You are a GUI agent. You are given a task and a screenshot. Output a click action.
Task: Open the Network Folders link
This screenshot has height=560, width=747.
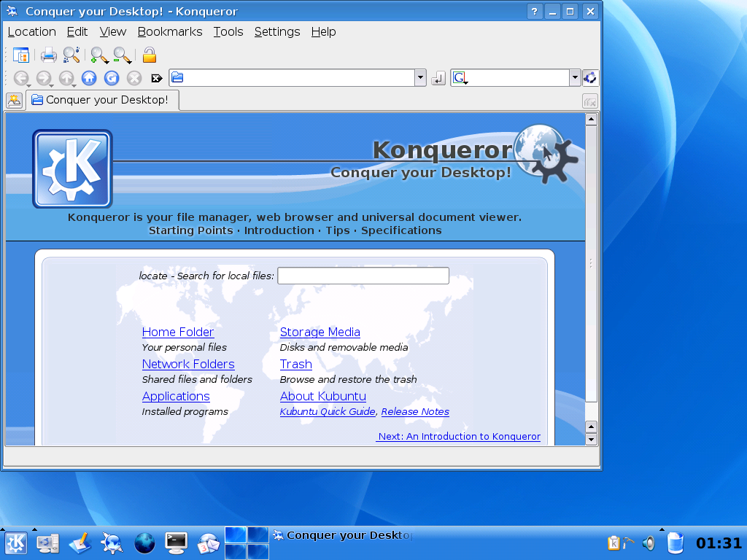coord(188,364)
